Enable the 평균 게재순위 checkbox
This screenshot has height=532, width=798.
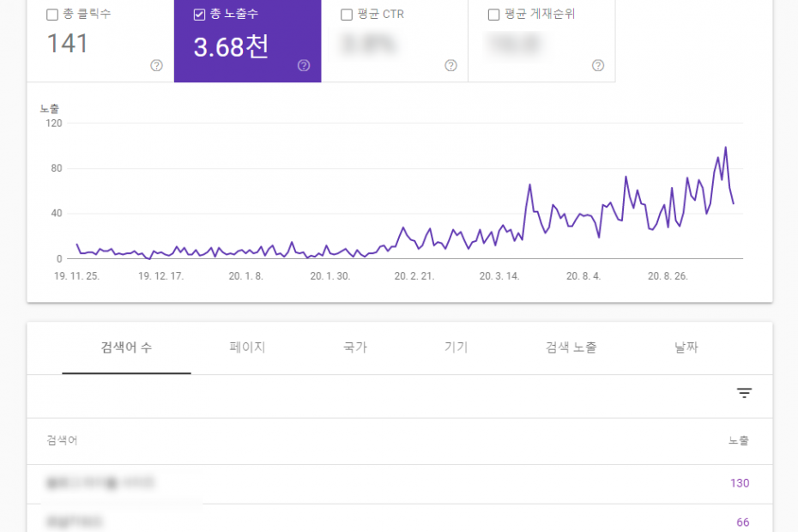[x=493, y=15]
